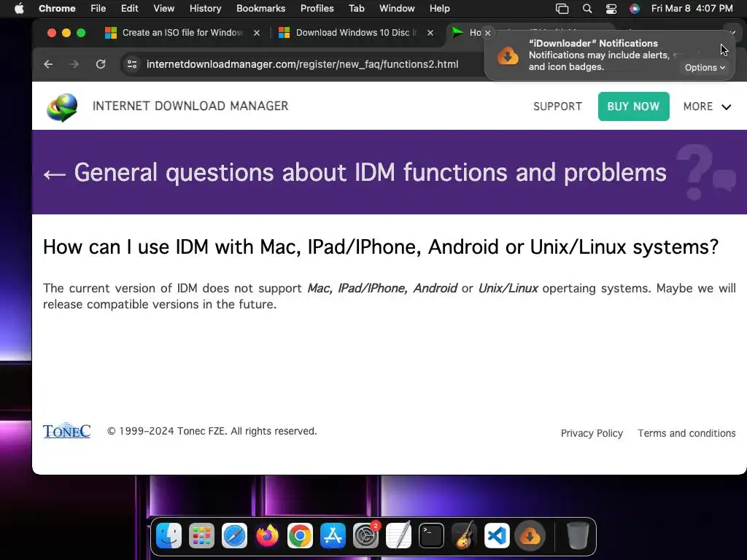The height and width of the screenshot is (560, 747).
Task: Open the INTERNET DOWNLOAD MANAGER home link
Action: pyautogui.click(x=190, y=106)
